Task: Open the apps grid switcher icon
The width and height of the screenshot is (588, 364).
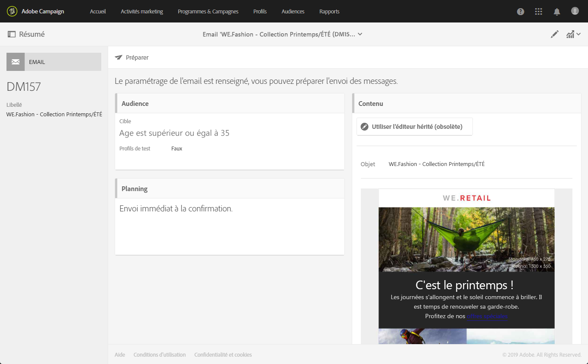Action: pyautogui.click(x=539, y=12)
